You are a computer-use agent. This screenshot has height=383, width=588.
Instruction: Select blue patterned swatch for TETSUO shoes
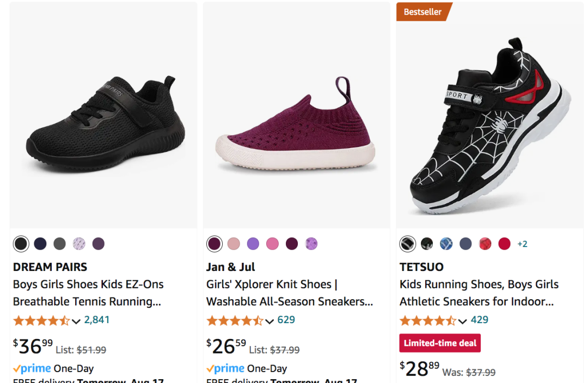click(446, 244)
